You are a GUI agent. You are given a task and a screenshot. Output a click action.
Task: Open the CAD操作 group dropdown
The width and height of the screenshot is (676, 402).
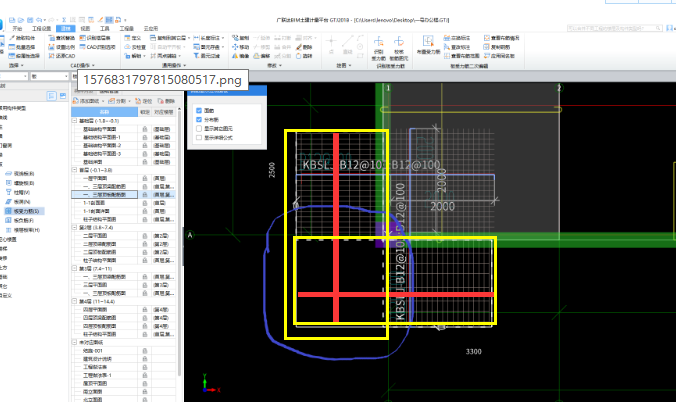pos(82,66)
